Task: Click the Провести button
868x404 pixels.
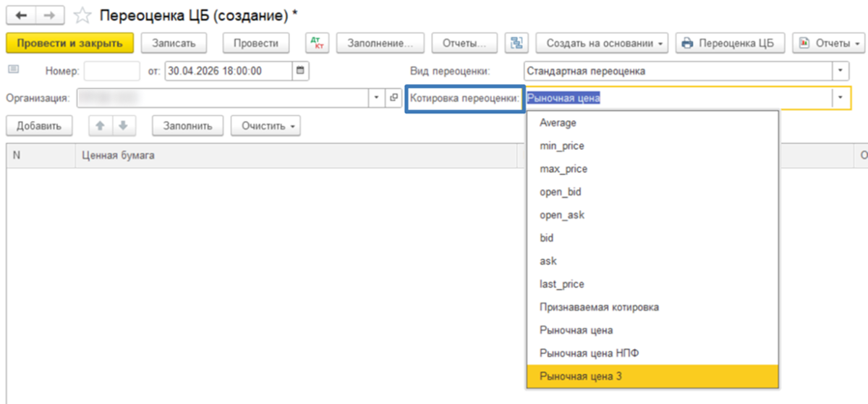Action: (256, 43)
